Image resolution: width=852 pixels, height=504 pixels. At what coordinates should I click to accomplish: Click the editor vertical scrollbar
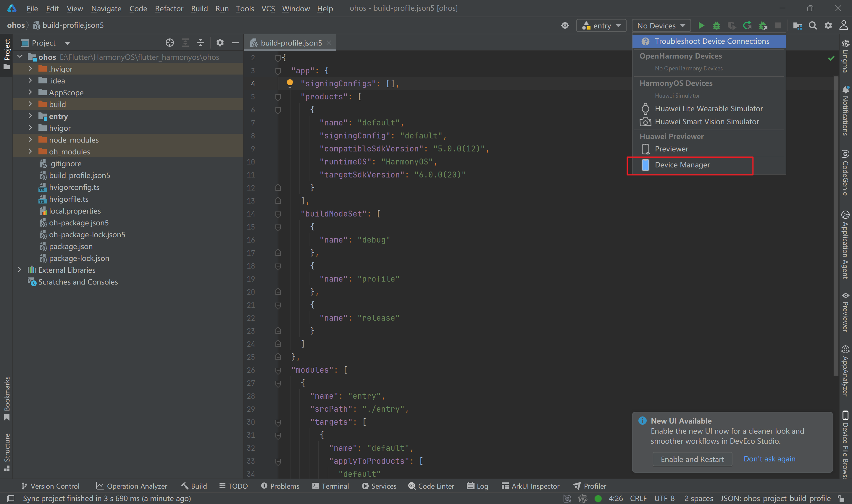coord(836,224)
